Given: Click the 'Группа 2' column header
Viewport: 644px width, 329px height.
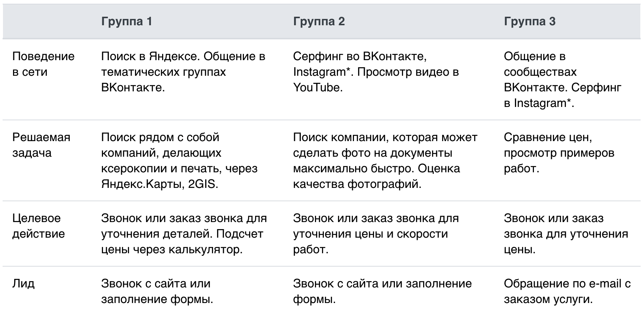Looking at the screenshot, I should point(319,21).
